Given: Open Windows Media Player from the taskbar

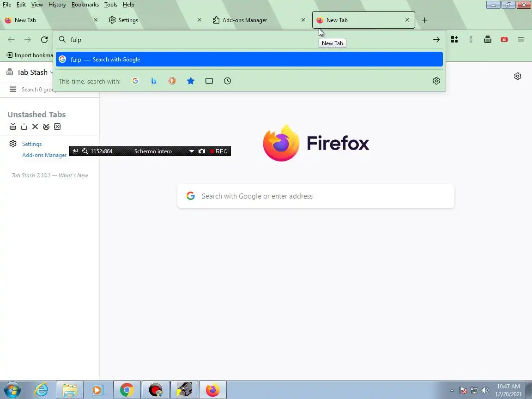Looking at the screenshot, I should pyautogui.click(x=97, y=390).
